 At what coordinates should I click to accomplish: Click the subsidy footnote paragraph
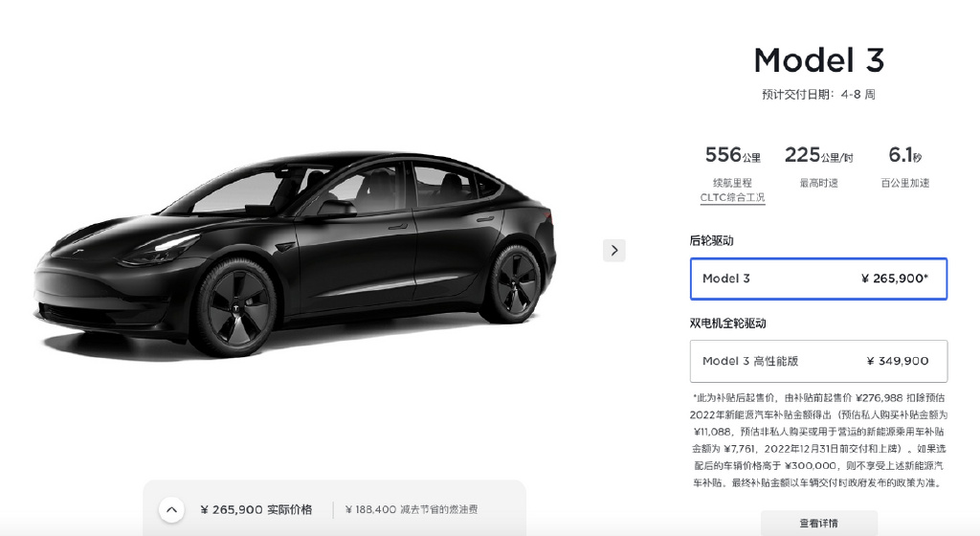pyautogui.click(x=819, y=439)
